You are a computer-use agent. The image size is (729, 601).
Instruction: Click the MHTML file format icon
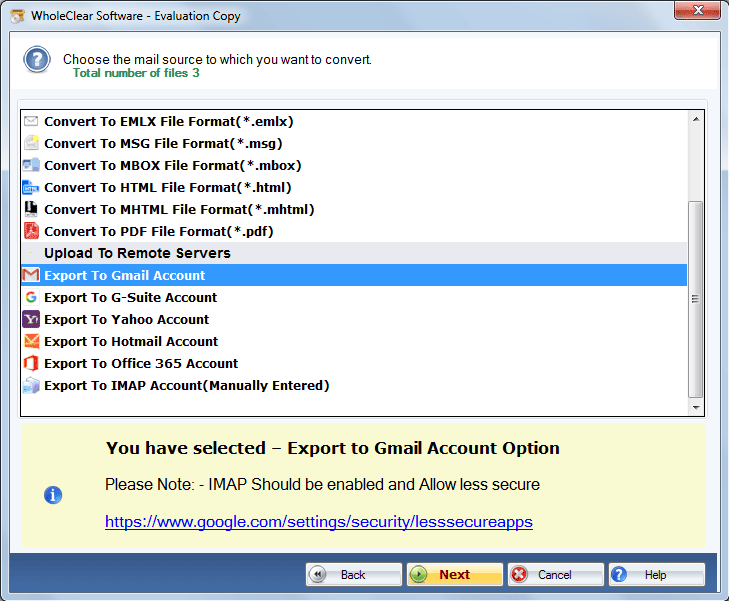[x=31, y=209]
